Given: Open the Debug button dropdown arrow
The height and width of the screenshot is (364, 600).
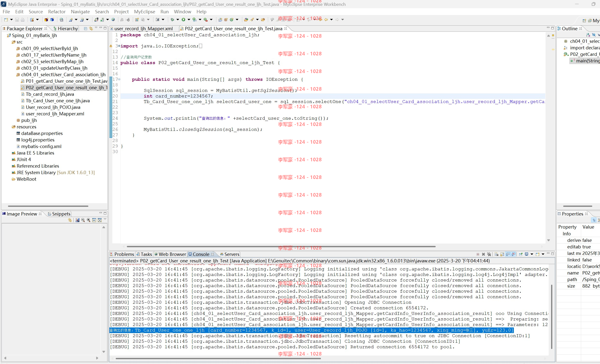Looking at the screenshot, I should coord(178,20).
